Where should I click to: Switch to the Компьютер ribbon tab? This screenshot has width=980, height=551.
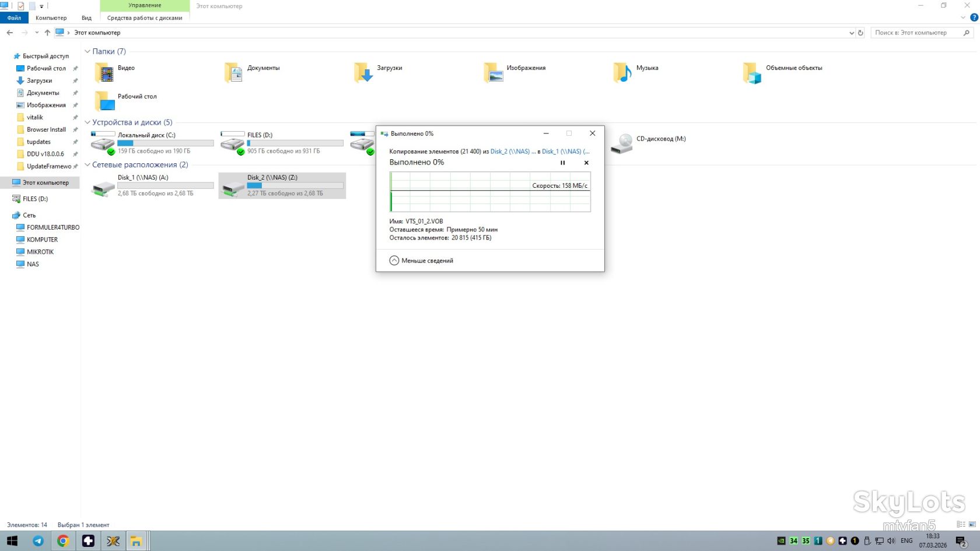point(51,18)
